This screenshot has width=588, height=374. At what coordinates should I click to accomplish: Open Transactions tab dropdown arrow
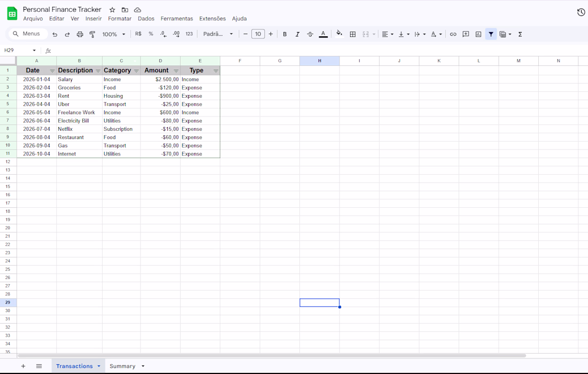[99, 366]
